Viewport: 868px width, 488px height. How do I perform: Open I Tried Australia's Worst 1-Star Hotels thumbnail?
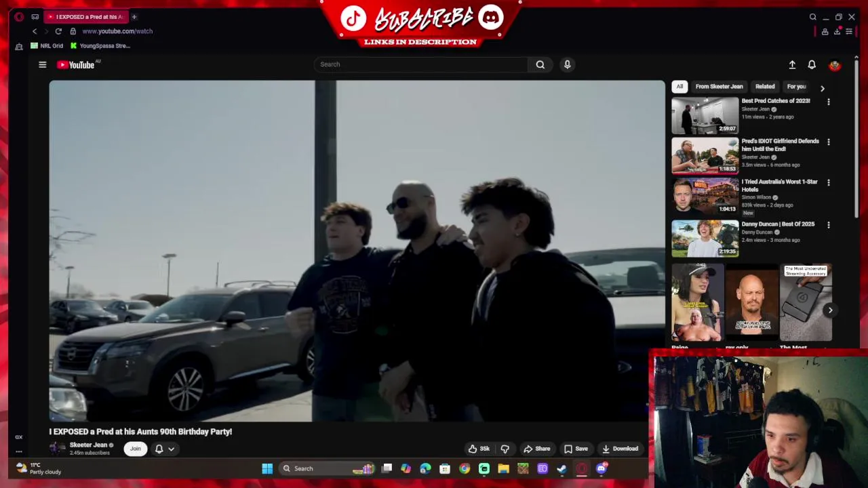tap(705, 197)
